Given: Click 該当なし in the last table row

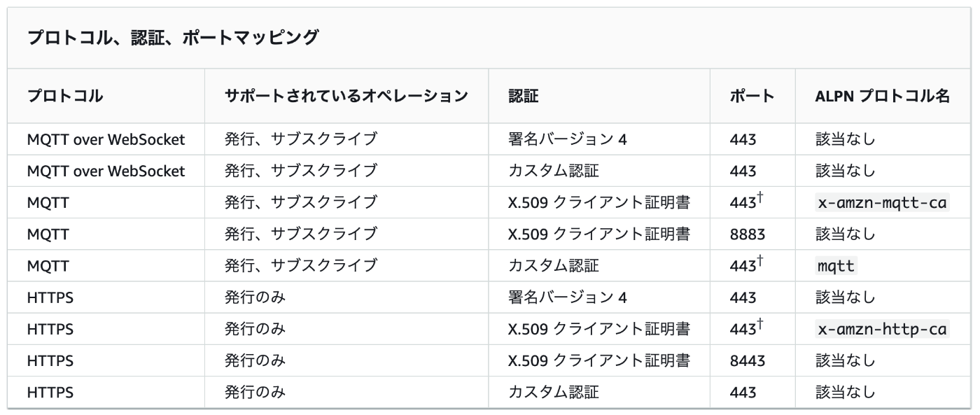Looking at the screenshot, I should pyautogui.click(x=845, y=393).
